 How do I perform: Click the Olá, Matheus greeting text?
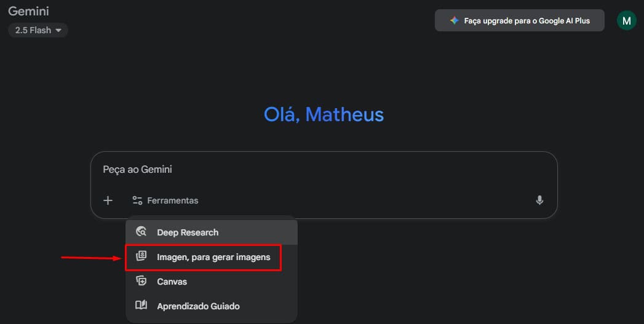click(x=324, y=114)
